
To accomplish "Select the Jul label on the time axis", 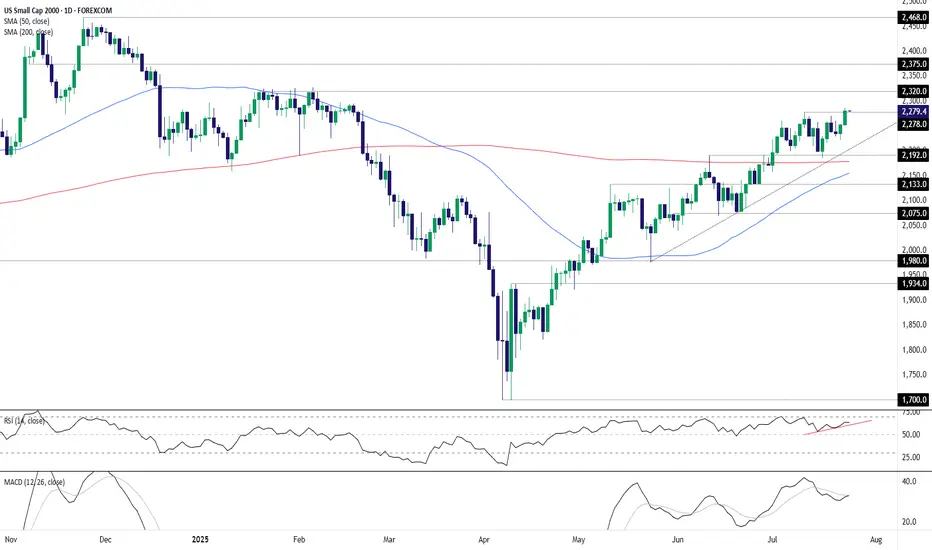I will click(773, 540).
